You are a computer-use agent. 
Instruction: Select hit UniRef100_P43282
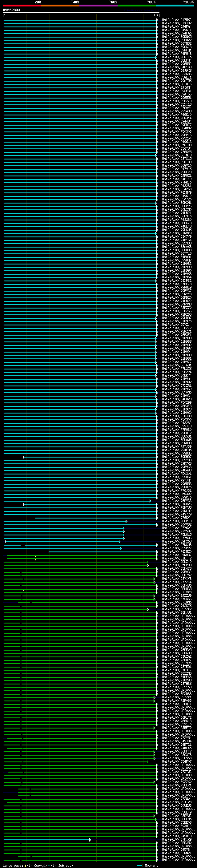177,423
